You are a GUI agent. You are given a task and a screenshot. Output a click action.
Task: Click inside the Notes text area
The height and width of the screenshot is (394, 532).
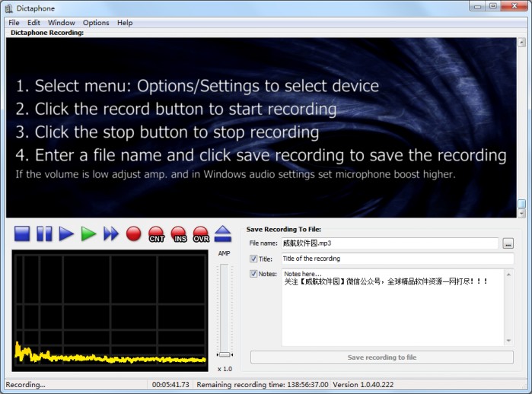click(393, 307)
